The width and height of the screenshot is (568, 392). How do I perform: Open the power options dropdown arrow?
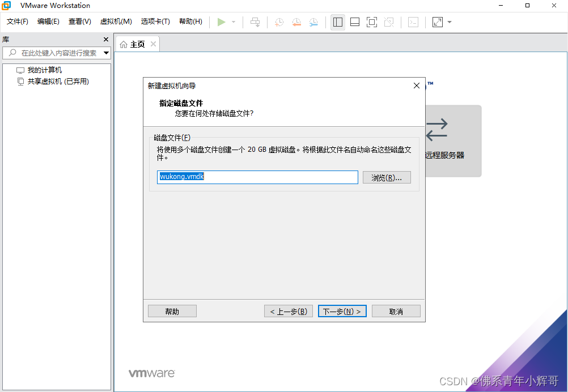234,22
